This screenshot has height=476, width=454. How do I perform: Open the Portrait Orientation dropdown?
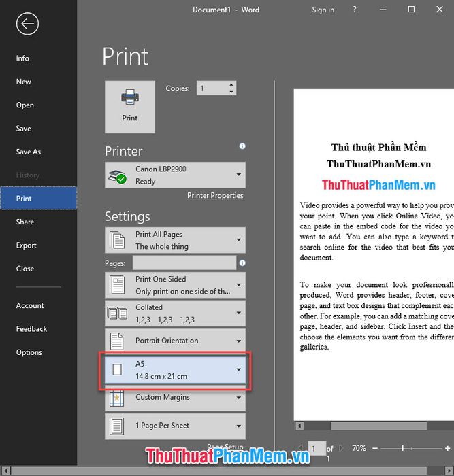click(175, 341)
